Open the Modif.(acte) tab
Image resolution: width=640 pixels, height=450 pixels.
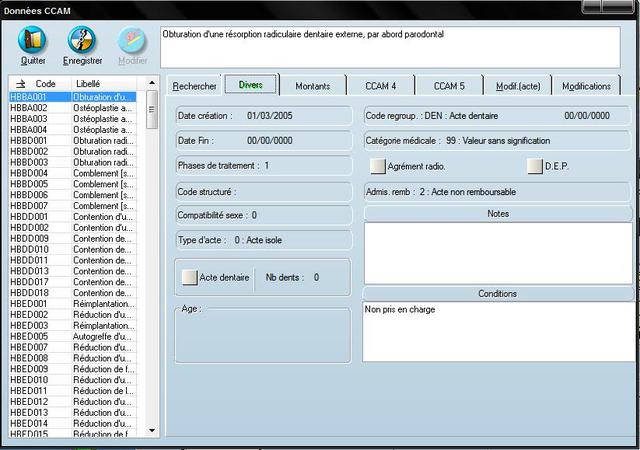point(517,86)
